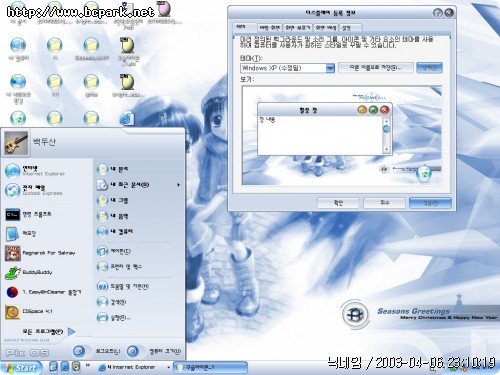
Task: Click the scrollbar in the preview active window
Action: click(x=386, y=135)
